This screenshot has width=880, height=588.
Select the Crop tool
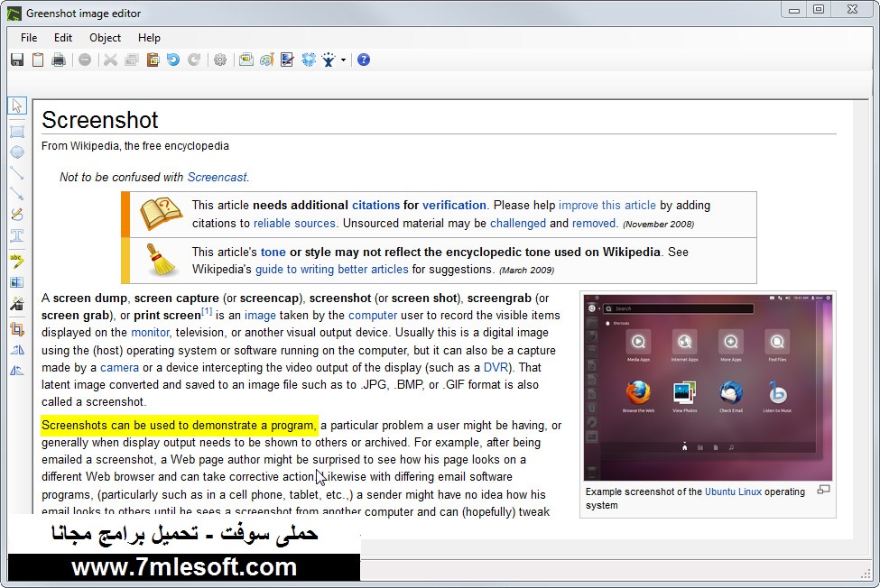[17, 329]
